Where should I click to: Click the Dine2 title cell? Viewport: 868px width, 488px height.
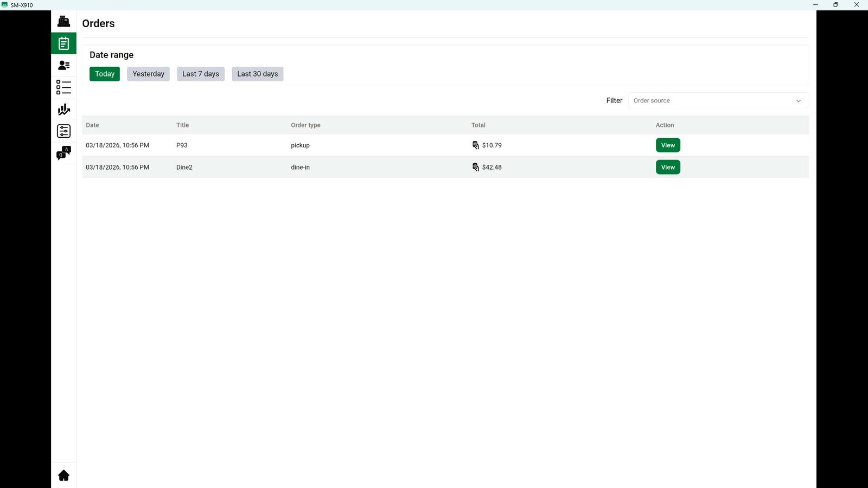point(184,167)
